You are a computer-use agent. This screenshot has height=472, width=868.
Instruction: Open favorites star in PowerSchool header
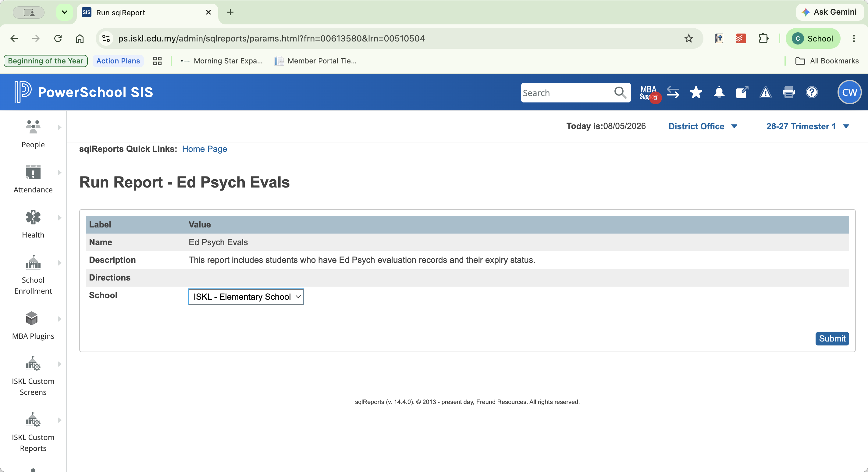click(696, 92)
